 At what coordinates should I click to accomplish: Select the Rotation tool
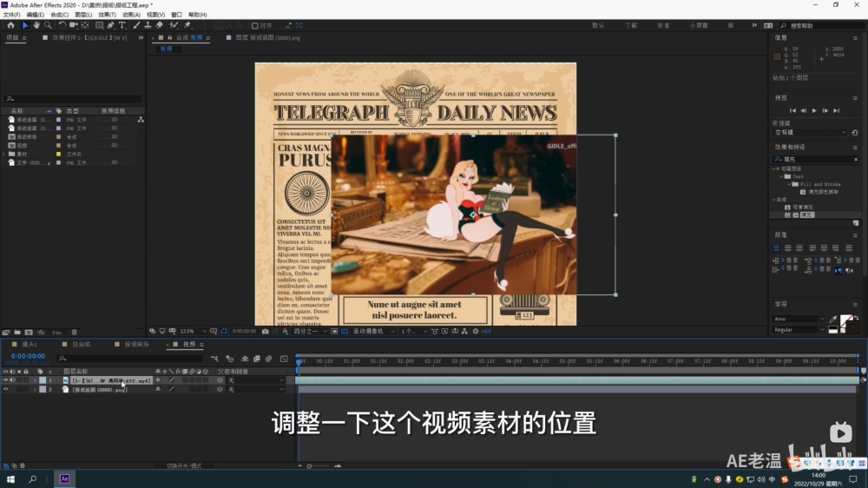tap(62, 25)
